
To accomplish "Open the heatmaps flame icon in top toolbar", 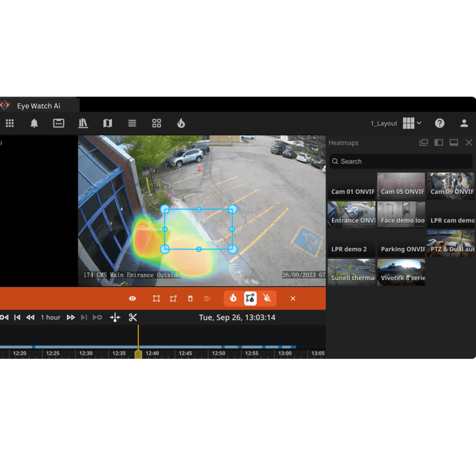I will [x=181, y=123].
